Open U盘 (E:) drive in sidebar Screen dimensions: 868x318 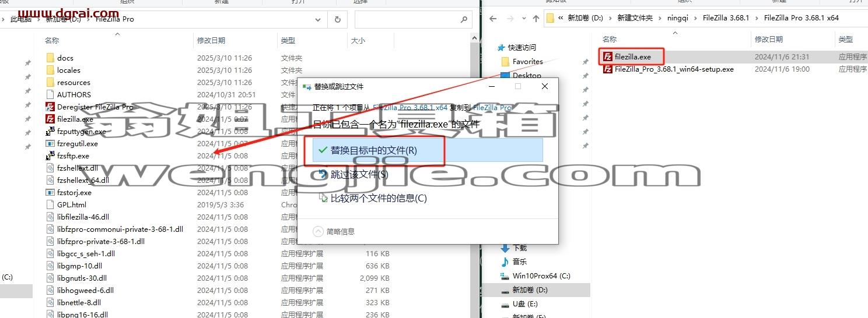[525, 304]
